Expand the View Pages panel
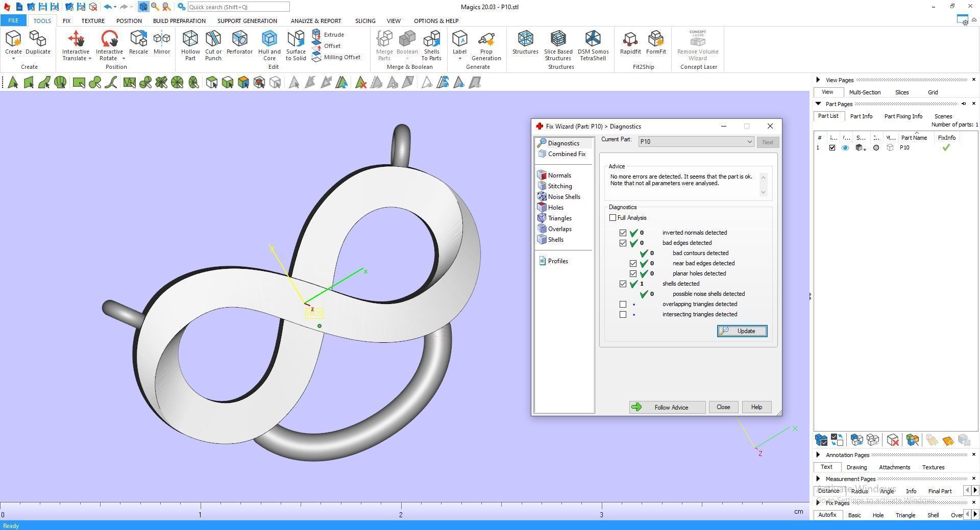 (818, 80)
